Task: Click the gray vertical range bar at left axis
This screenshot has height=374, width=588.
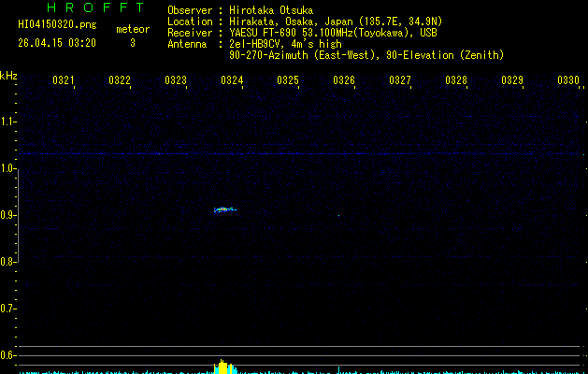Action: [18, 215]
